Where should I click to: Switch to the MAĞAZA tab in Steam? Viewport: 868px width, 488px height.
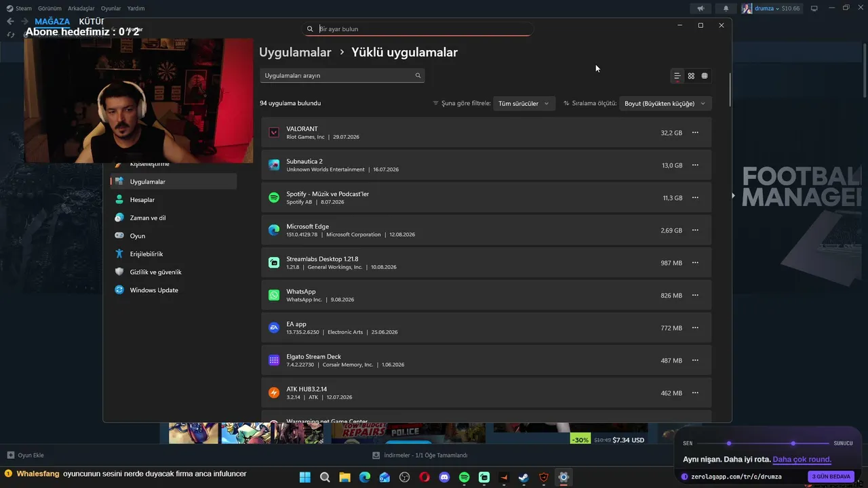(52, 22)
